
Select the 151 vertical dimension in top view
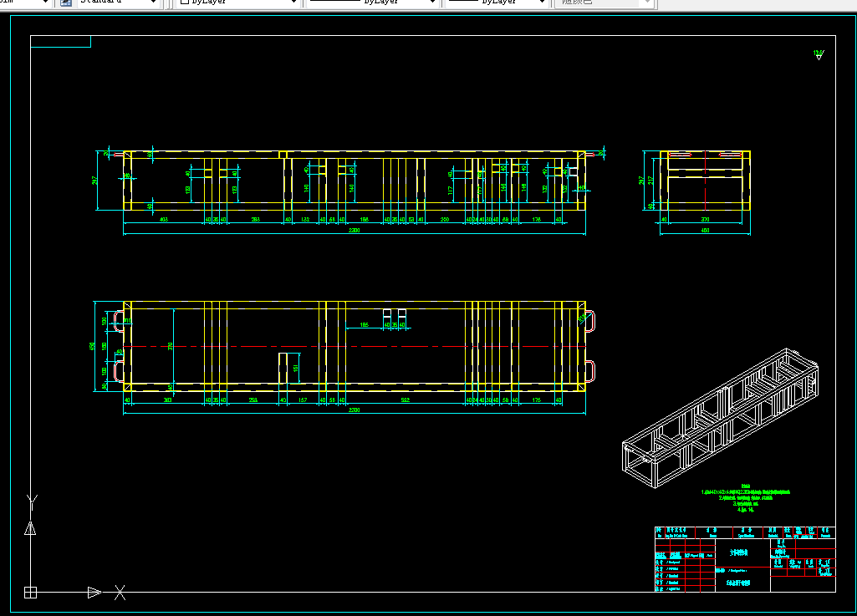296,369
